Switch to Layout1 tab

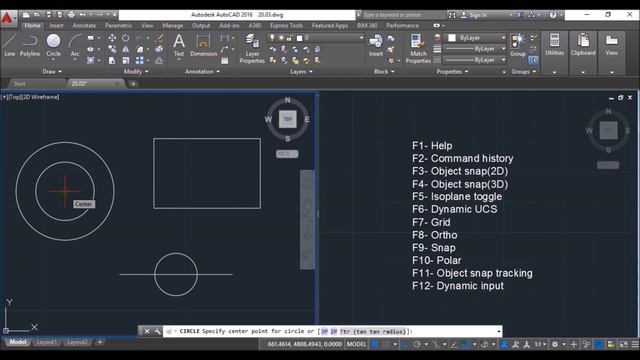tap(47, 342)
